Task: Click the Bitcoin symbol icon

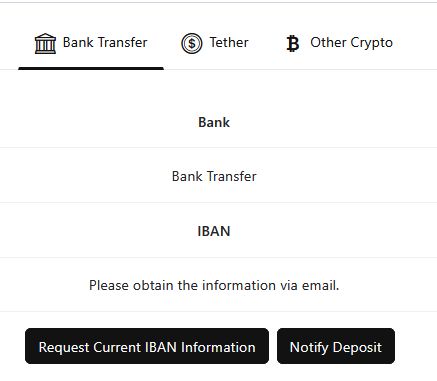Action: point(293,44)
